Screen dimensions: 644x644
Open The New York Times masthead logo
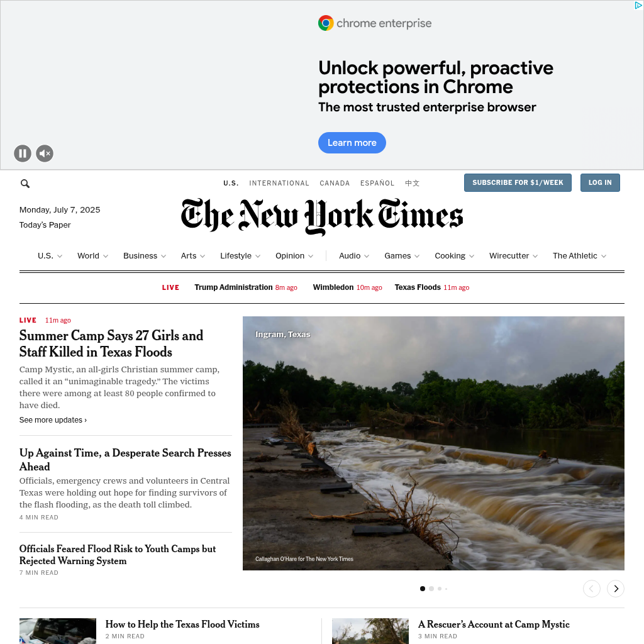(322, 216)
